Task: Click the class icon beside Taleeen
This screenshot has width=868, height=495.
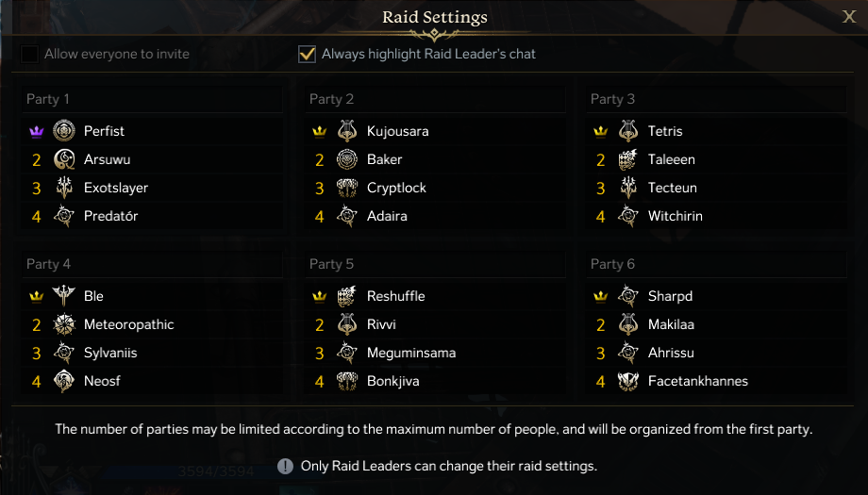Action: [628, 159]
